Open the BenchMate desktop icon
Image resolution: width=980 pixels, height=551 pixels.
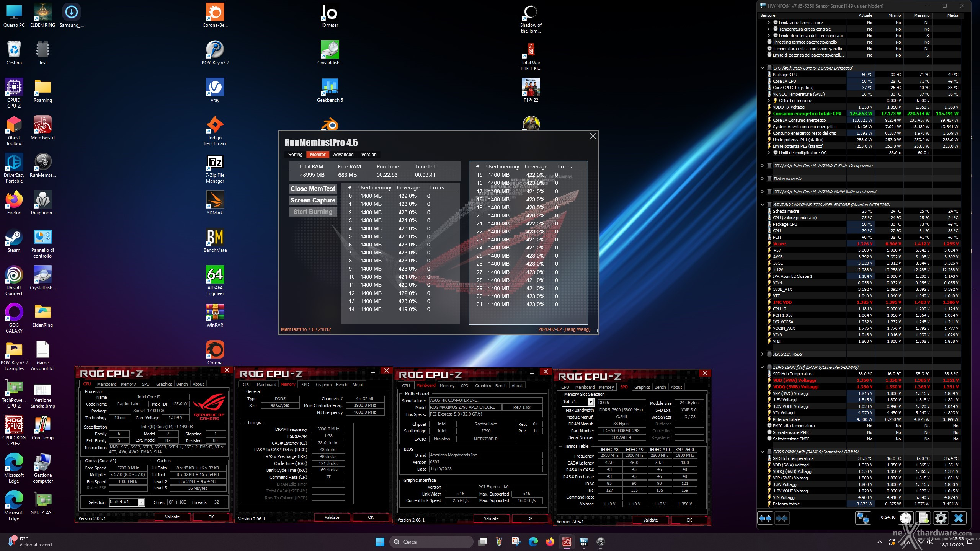click(x=215, y=241)
